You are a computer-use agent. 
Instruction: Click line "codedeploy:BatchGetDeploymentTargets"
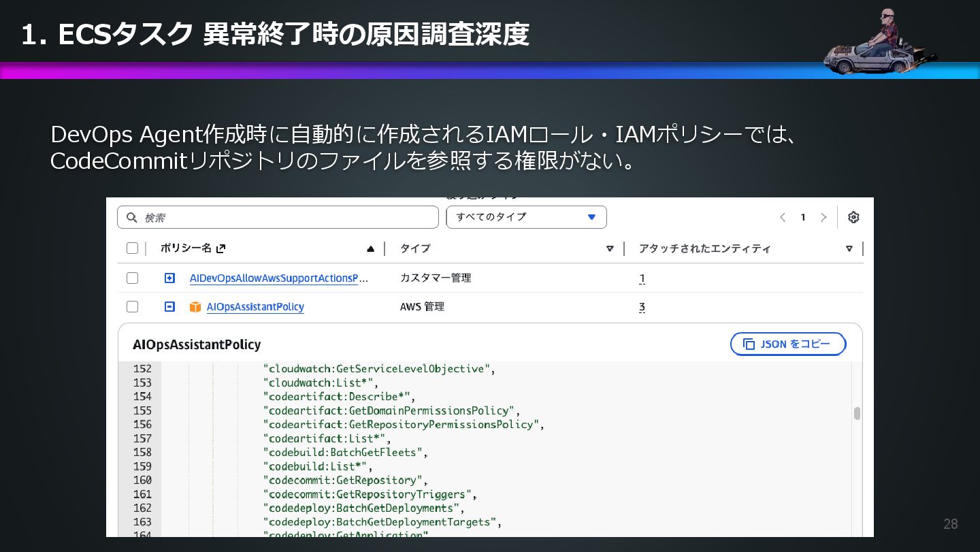[x=382, y=522]
